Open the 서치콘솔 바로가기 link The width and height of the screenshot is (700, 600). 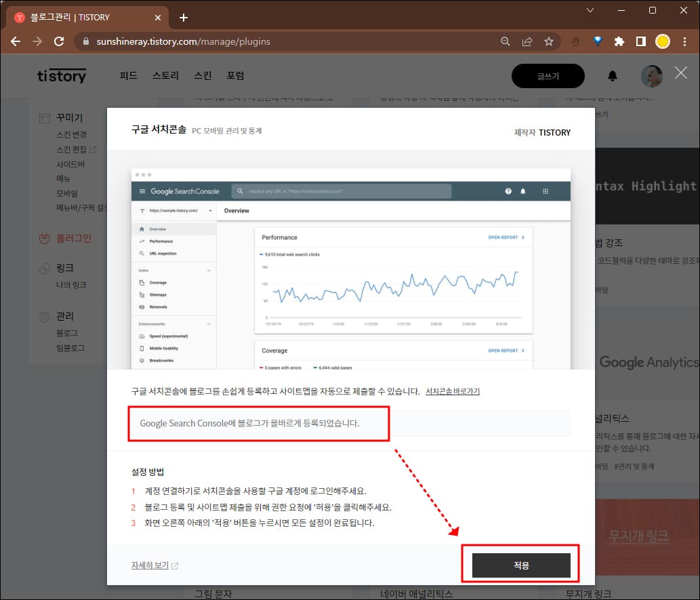[452, 391]
